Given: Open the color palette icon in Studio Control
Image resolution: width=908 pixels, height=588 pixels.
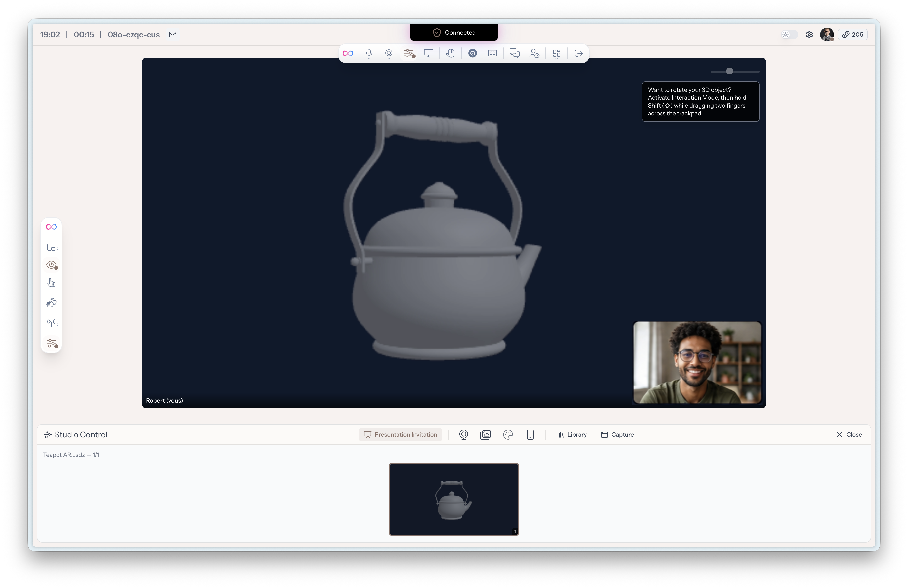Looking at the screenshot, I should [x=508, y=435].
